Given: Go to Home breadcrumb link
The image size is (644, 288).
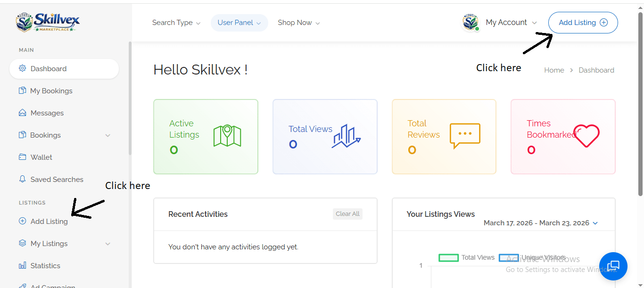Looking at the screenshot, I should pyautogui.click(x=554, y=70).
